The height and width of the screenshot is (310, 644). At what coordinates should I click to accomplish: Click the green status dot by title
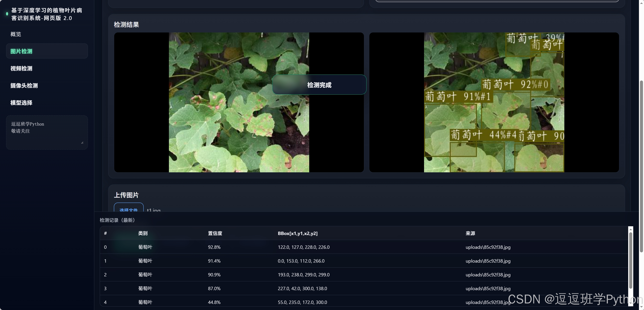tap(7, 14)
